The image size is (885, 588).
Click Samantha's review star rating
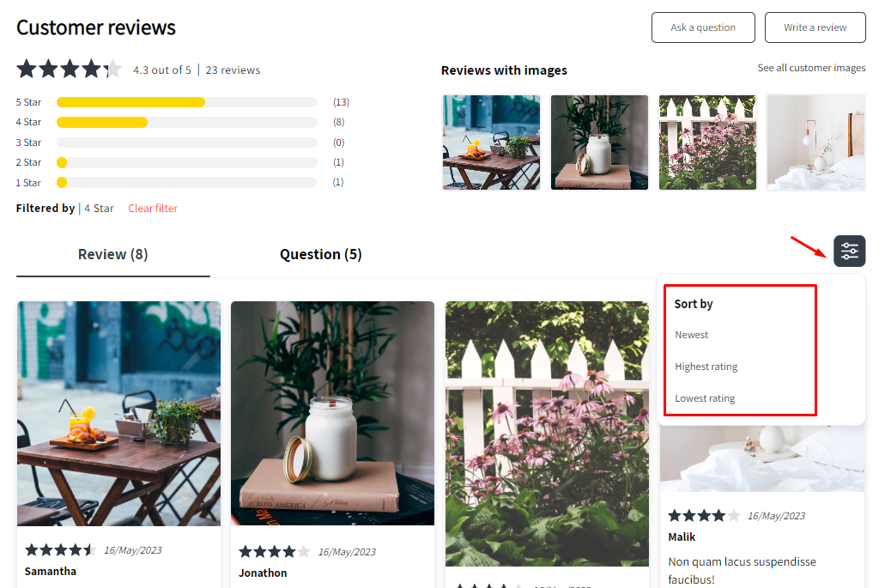click(x=60, y=549)
